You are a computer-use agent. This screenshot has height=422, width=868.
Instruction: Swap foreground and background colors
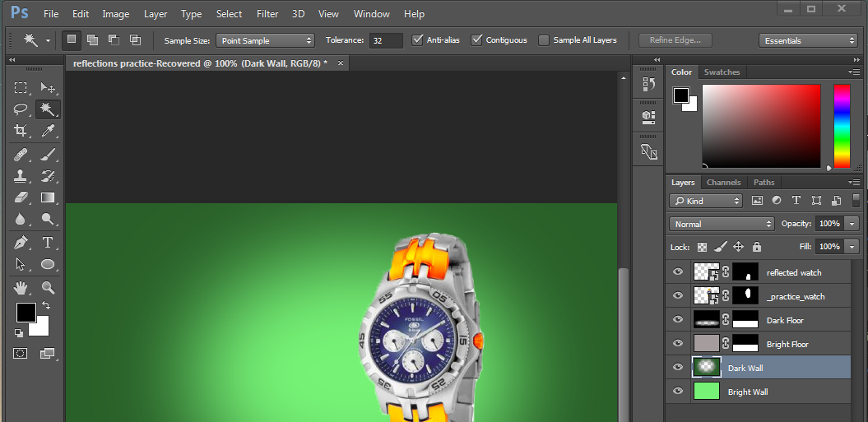pyautogui.click(x=47, y=305)
